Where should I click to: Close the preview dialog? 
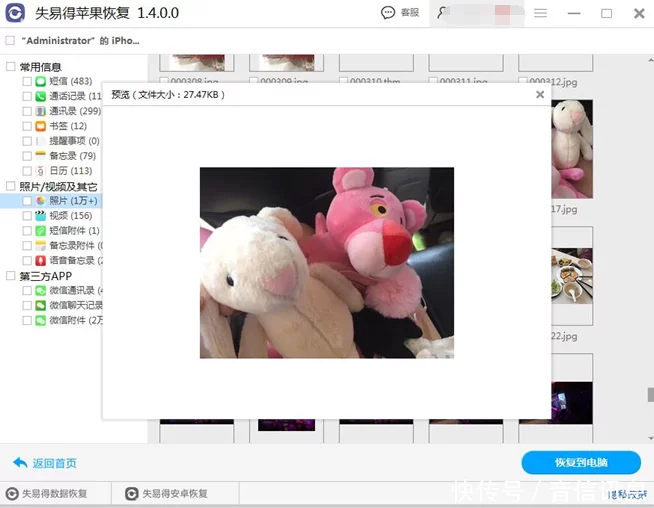click(540, 95)
